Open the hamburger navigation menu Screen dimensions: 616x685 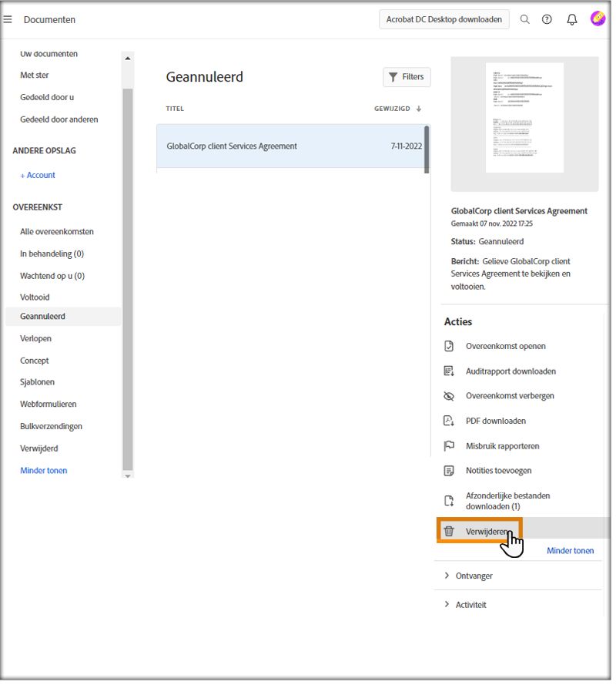pyautogui.click(x=8, y=19)
